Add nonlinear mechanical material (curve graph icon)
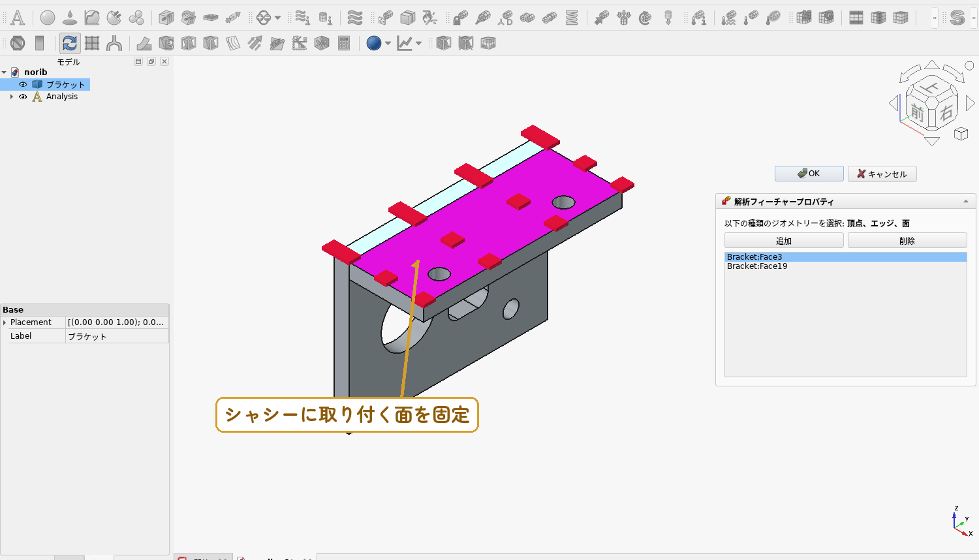Screen dimensions: 979x560 coord(92,18)
